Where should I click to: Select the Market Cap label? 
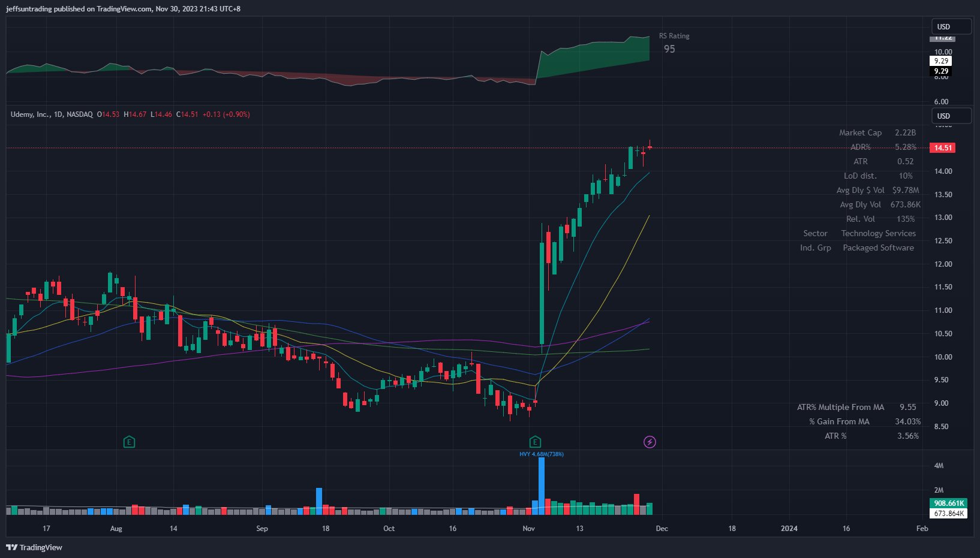pos(860,133)
